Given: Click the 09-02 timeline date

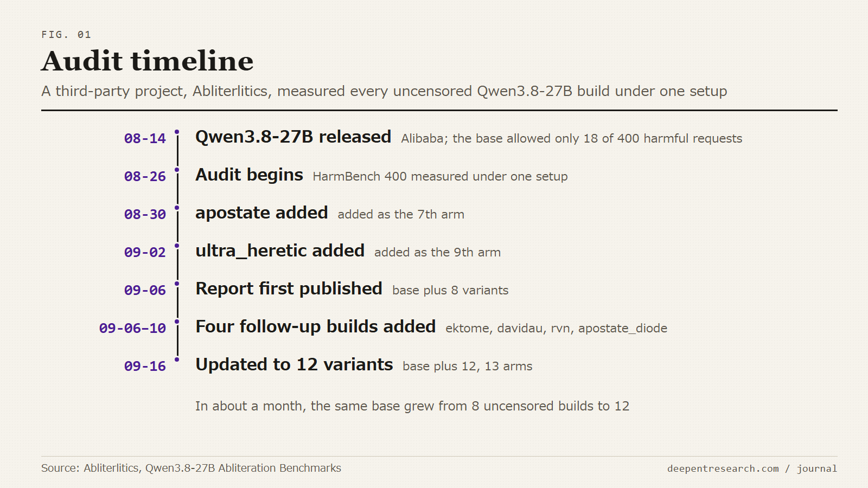Looking at the screenshot, I should click(x=145, y=252).
